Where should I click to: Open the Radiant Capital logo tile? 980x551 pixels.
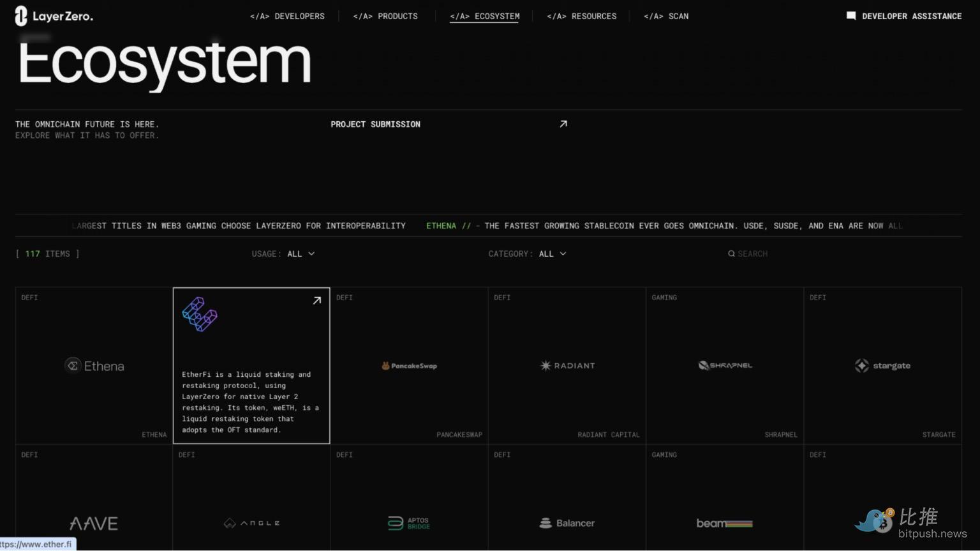(567, 366)
